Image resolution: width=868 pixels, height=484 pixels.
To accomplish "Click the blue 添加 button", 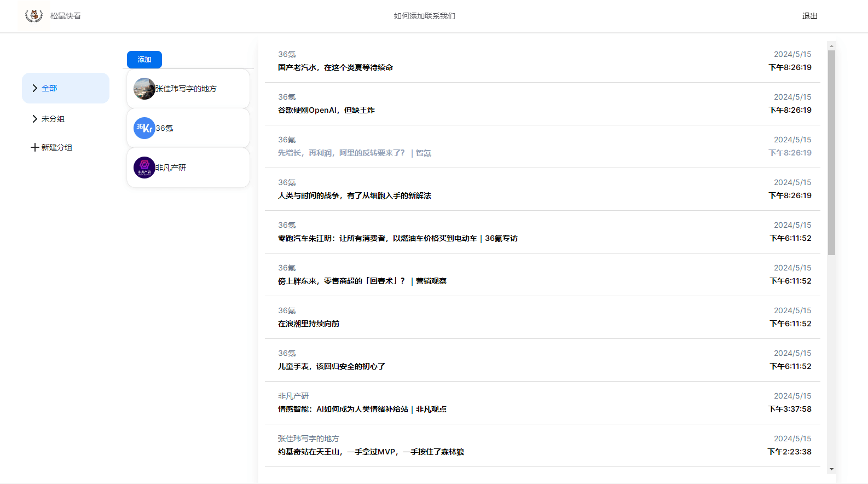I will [144, 60].
